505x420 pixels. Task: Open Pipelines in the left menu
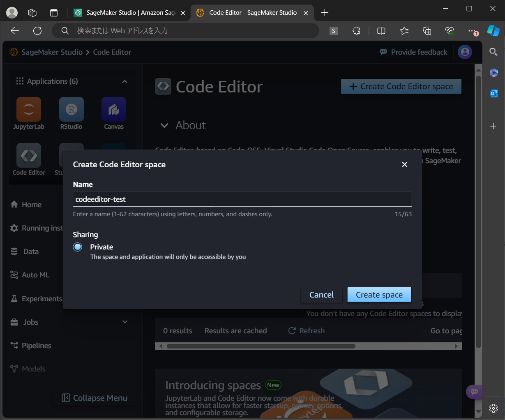tap(35, 345)
